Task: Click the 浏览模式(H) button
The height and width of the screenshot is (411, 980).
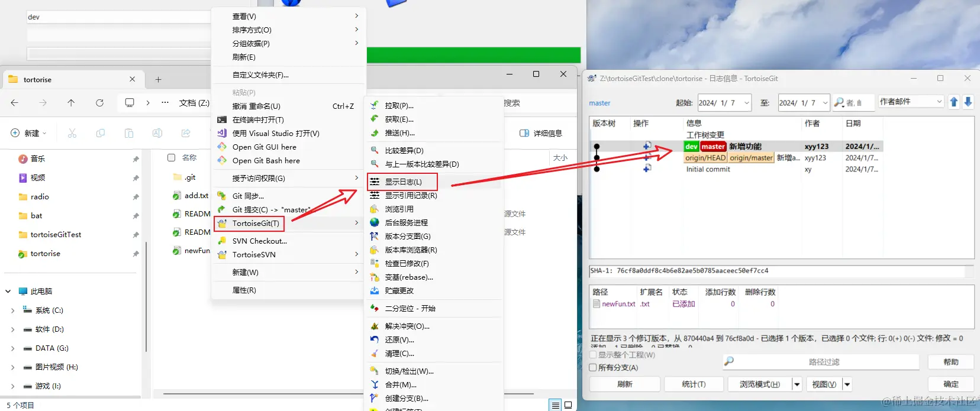Action: (759, 384)
